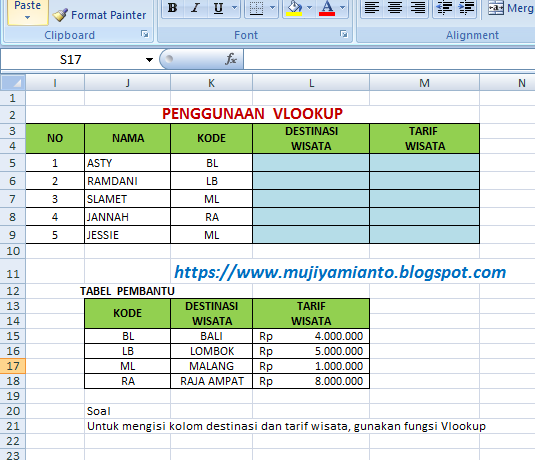Select the RAMDANI name cell
The width and height of the screenshot is (535, 460).
pos(127,181)
